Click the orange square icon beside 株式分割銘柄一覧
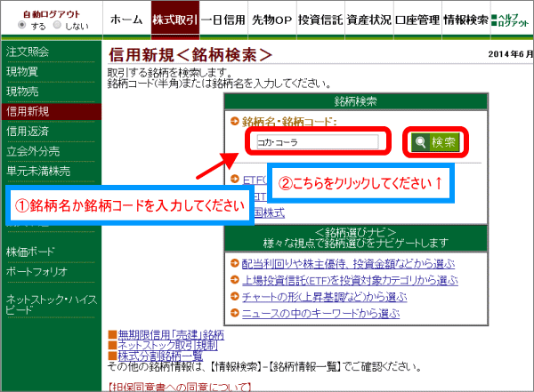 pyautogui.click(x=113, y=356)
